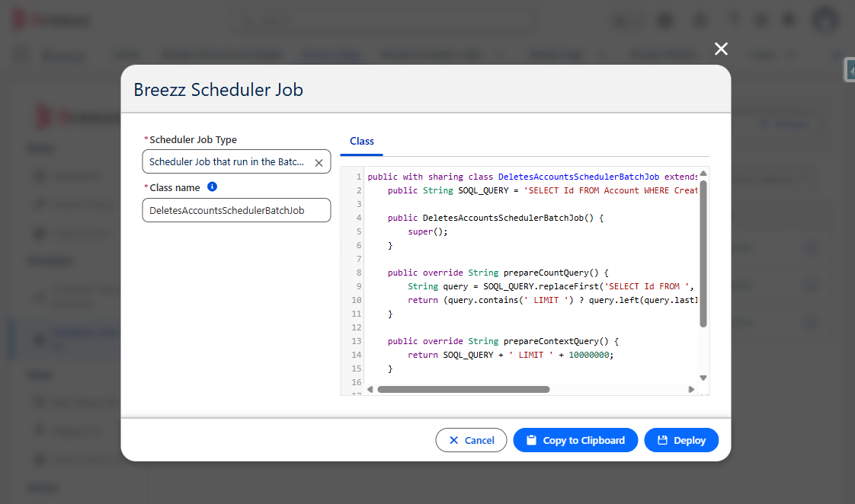Image resolution: width=855 pixels, height=504 pixels.
Task: Cancel the scheduler job dialog
Action: point(471,440)
